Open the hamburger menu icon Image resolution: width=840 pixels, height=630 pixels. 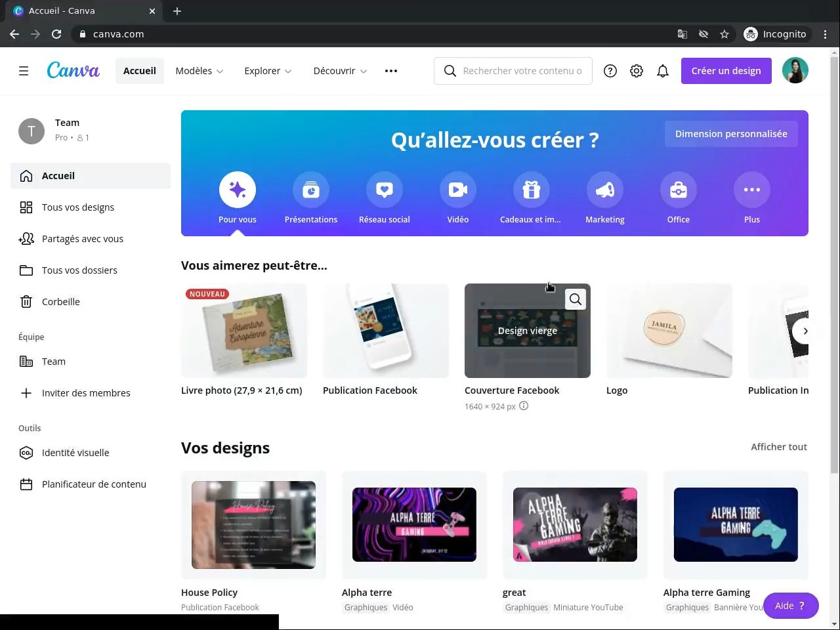(x=24, y=71)
